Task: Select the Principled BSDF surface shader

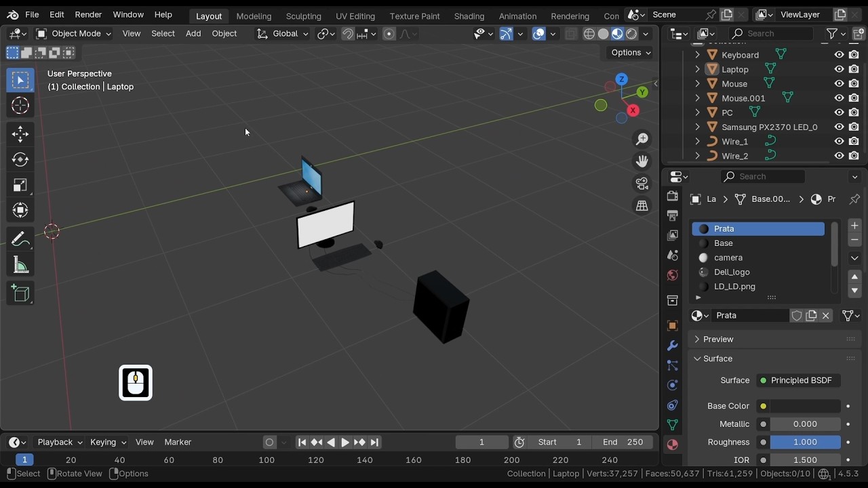Action: coord(798,381)
